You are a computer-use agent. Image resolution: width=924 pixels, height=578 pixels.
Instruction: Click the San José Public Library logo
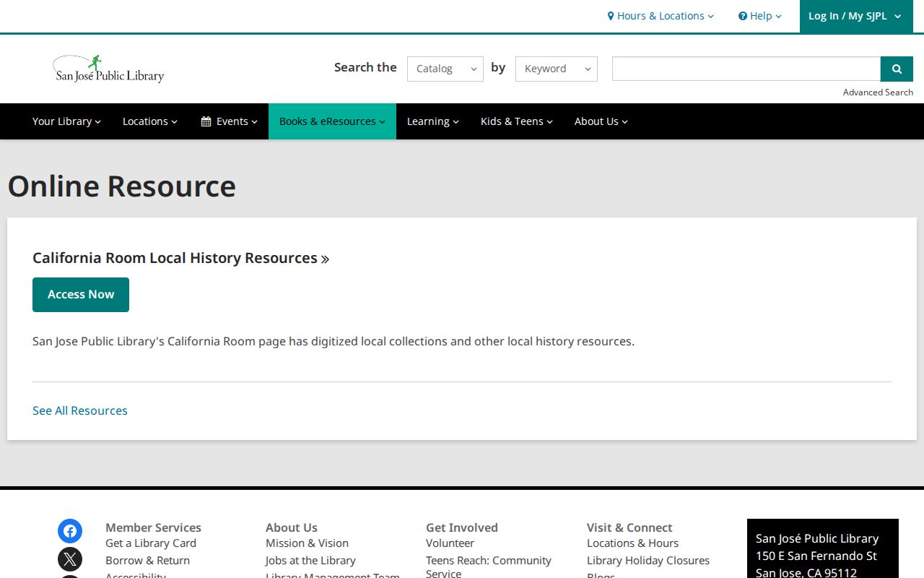pyautogui.click(x=109, y=69)
